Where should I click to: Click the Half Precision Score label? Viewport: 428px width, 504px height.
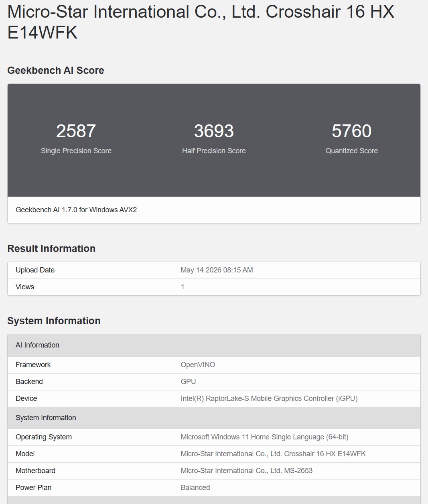click(214, 151)
